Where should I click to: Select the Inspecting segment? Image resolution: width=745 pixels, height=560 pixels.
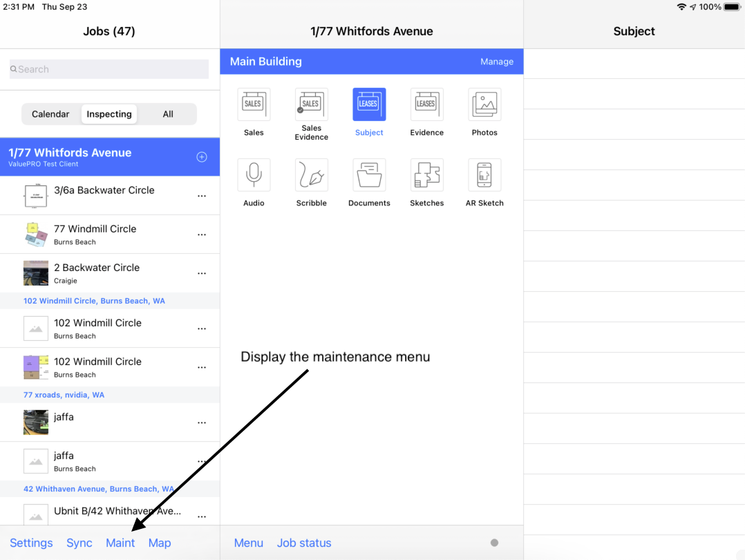(109, 114)
